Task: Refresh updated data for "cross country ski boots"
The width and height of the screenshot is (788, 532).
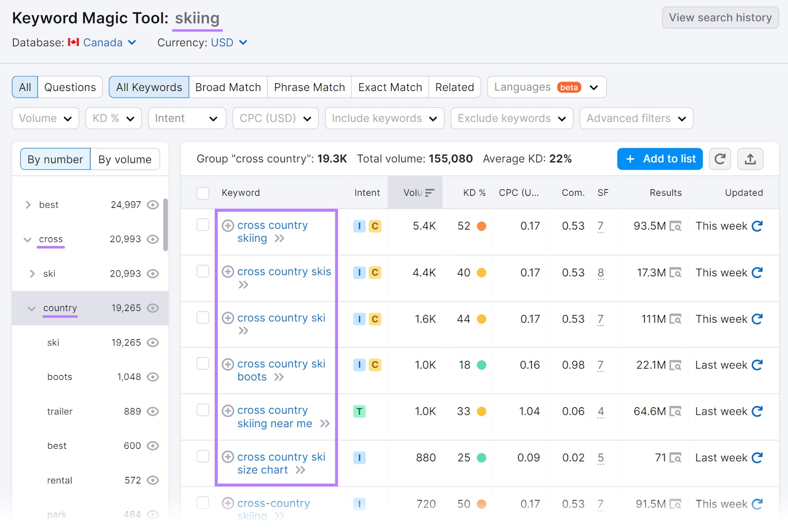Action: click(757, 365)
